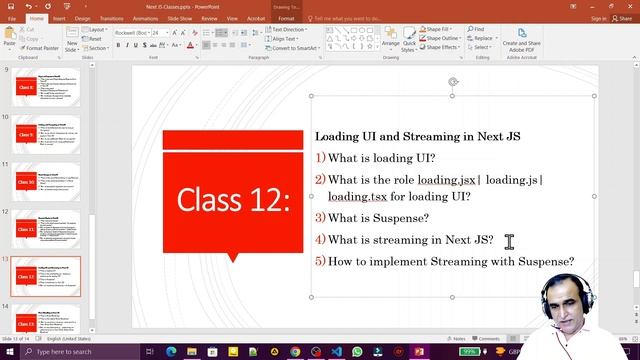This screenshot has width=640, height=360.
Task: Open the Animations tab
Action: click(145, 19)
